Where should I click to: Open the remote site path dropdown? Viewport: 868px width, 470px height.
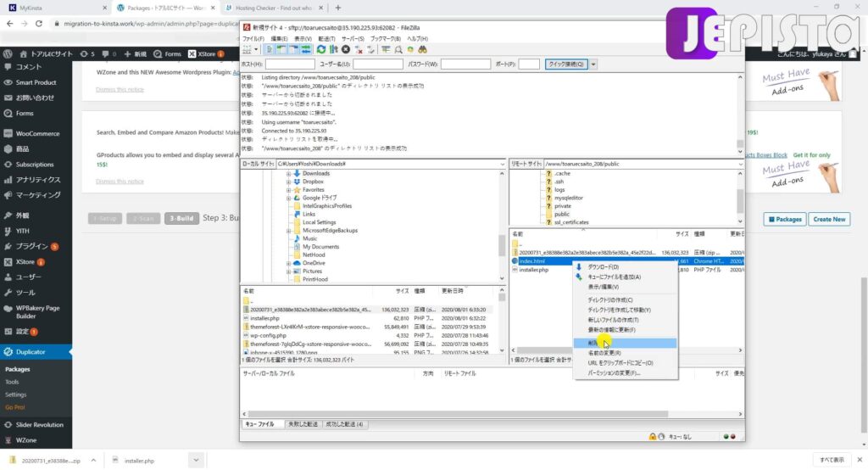pos(740,164)
